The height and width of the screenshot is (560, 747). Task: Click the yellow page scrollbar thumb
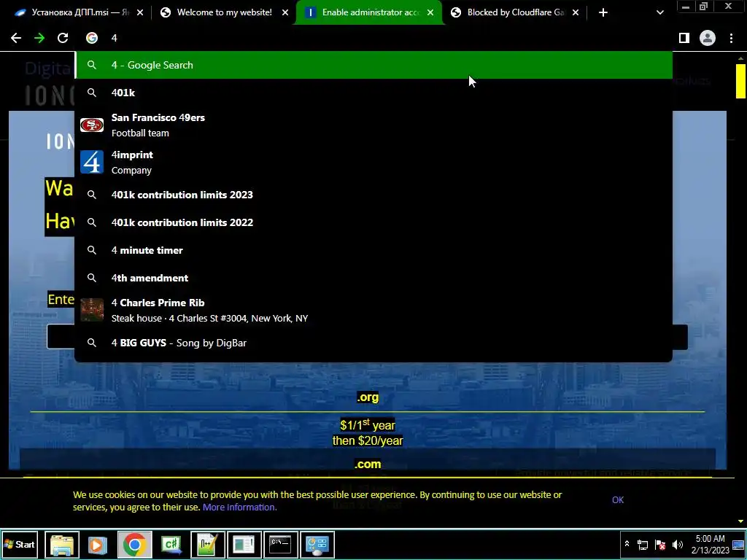(740, 81)
